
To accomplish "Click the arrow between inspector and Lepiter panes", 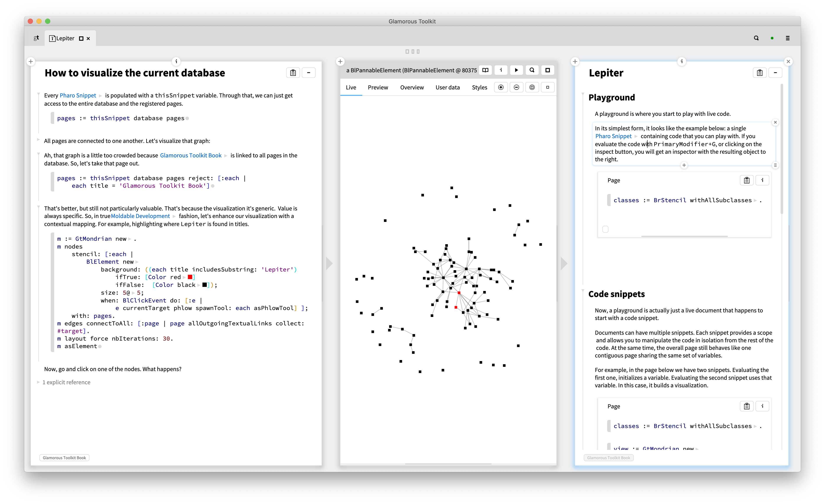I will 564,263.
